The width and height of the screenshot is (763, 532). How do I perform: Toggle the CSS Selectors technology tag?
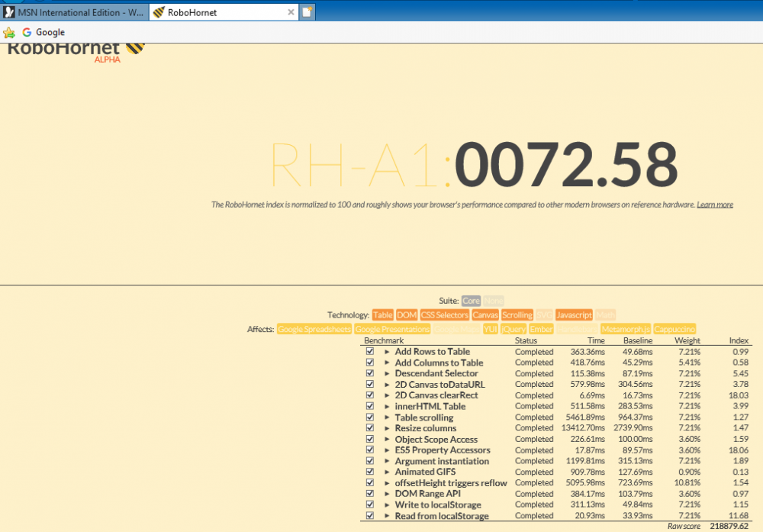(444, 315)
